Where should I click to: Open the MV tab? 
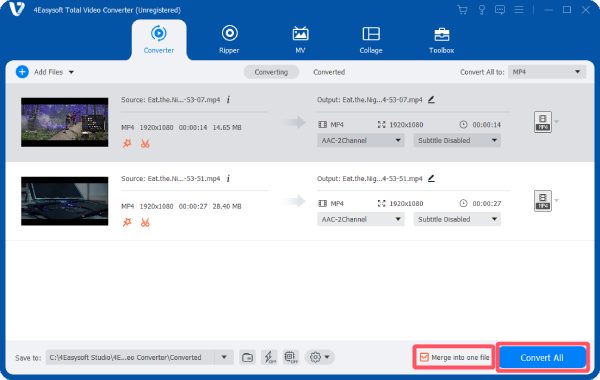(x=300, y=39)
